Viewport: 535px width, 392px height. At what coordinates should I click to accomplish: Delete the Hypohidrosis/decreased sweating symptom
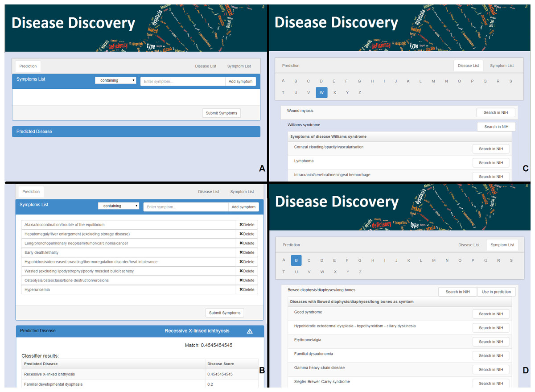[x=247, y=262]
